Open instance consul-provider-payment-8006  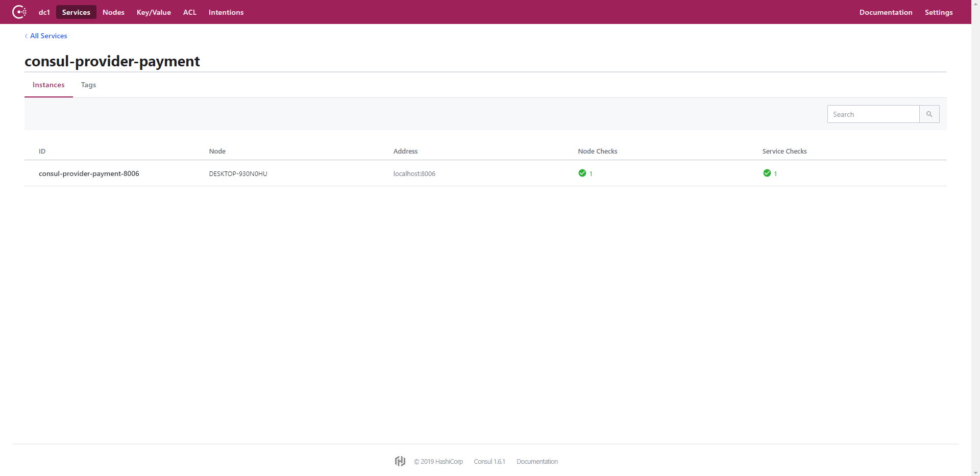pyautogui.click(x=89, y=173)
